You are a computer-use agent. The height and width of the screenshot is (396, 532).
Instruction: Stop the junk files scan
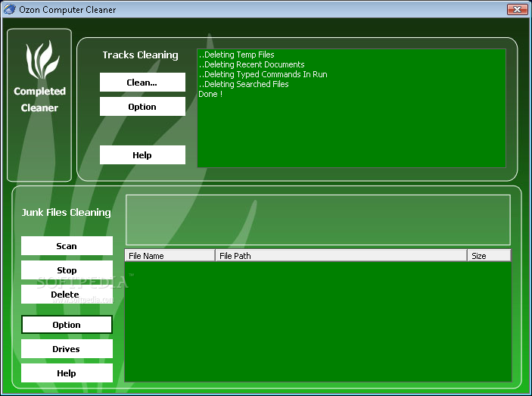[x=67, y=270]
